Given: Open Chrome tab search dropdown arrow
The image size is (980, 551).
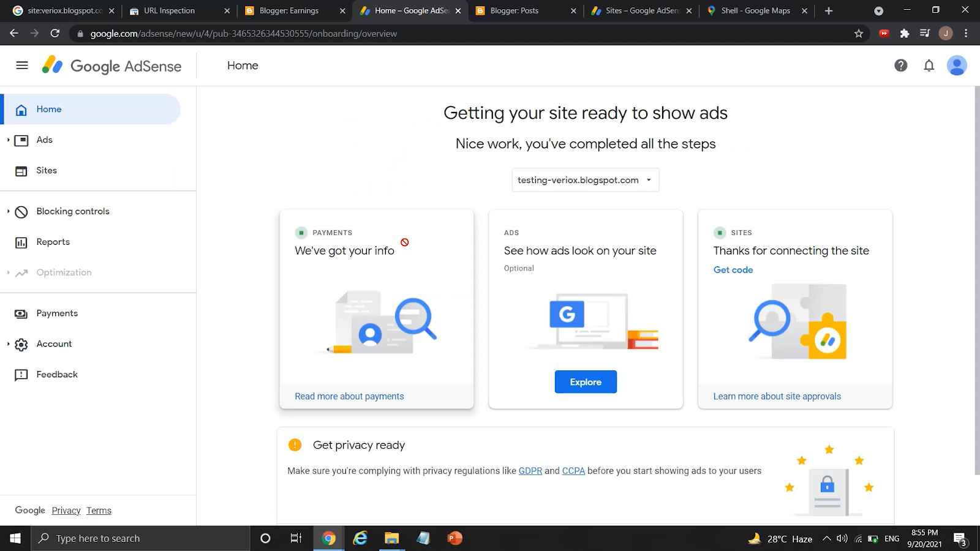Looking at the screenshot, I should (x=878, y=11).
